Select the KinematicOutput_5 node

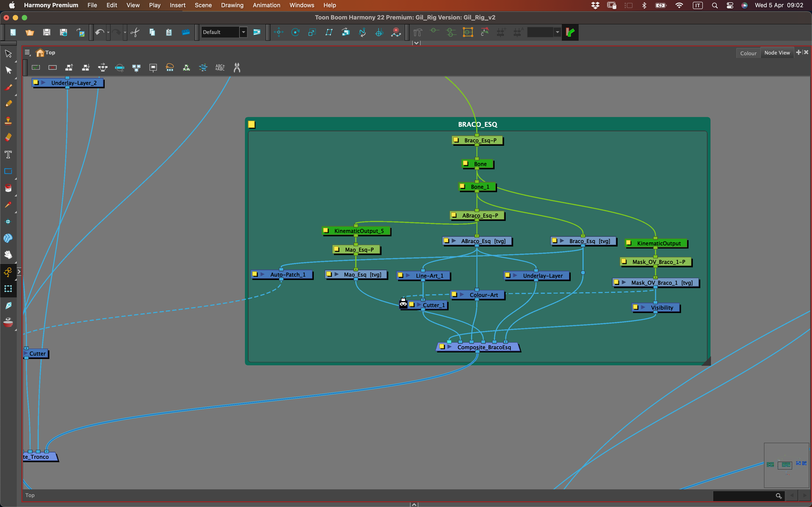tap(357, 231)
